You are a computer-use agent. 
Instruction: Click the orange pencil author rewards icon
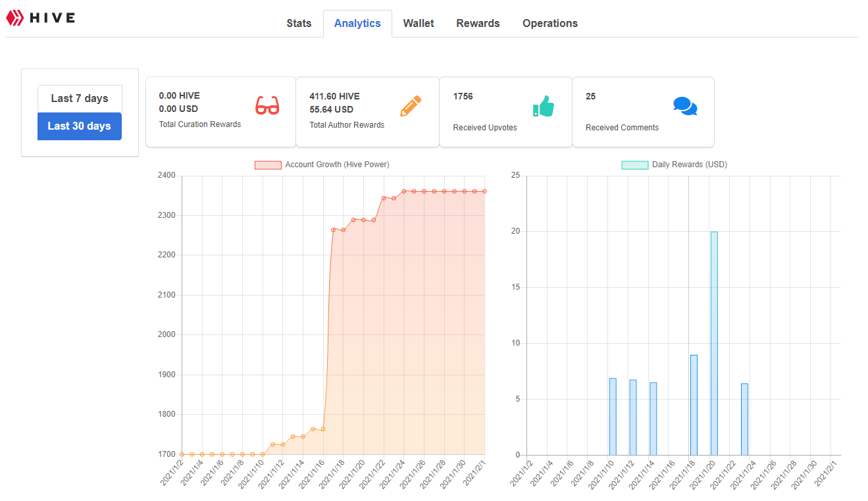point(411,106)
